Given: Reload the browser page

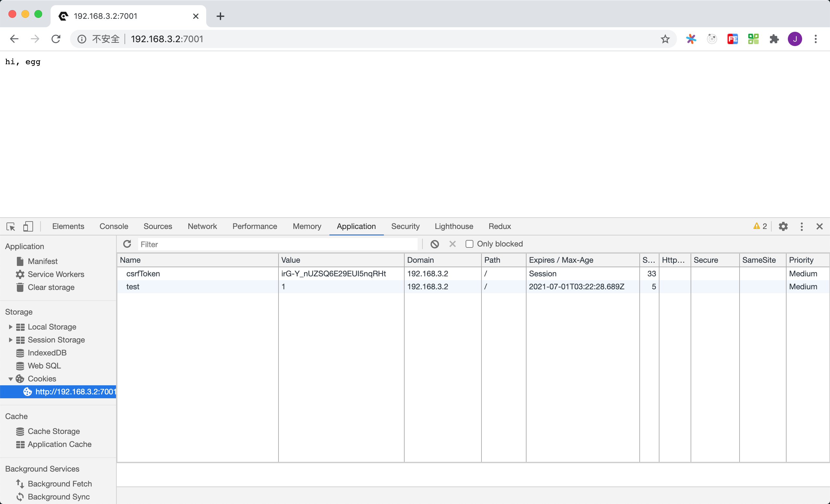Looking at the screenshot, I should tap(56, 39).
